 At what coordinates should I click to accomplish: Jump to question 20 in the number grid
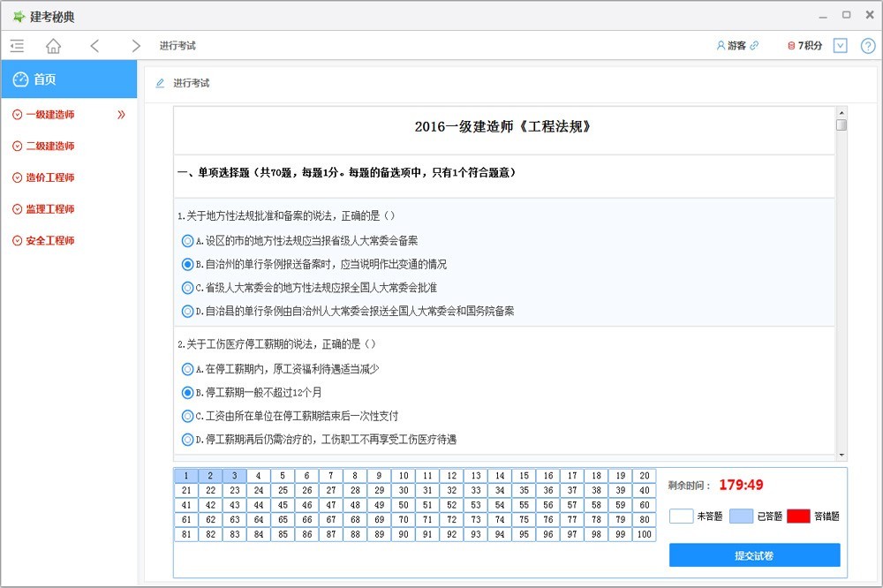point(644,475)
